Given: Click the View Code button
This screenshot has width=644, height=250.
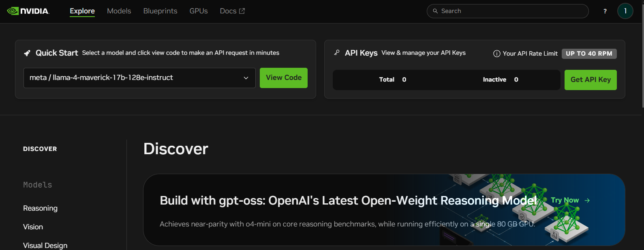Looking at the screenshot, I should pyautogui.click(x=284, y=78).
